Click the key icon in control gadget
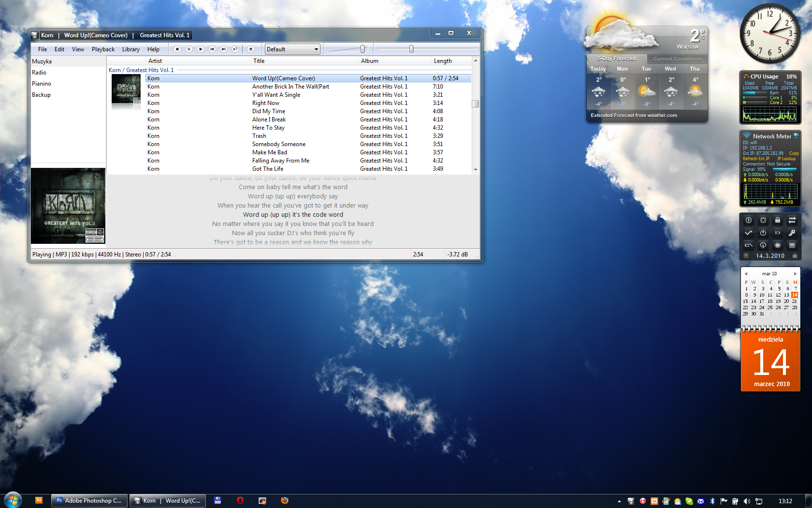This screenshot has height=508, width=812. 792,233
